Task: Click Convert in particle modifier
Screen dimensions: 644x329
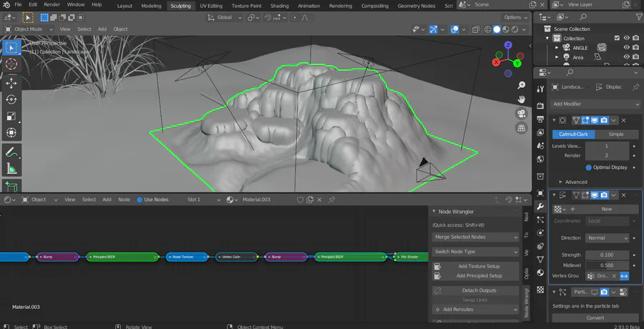Action: (x=595, y=318)
